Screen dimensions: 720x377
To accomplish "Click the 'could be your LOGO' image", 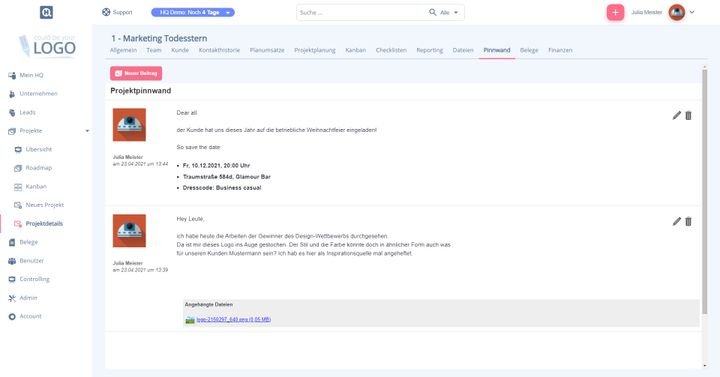I will pyautogui.click(x=47, y=45).
